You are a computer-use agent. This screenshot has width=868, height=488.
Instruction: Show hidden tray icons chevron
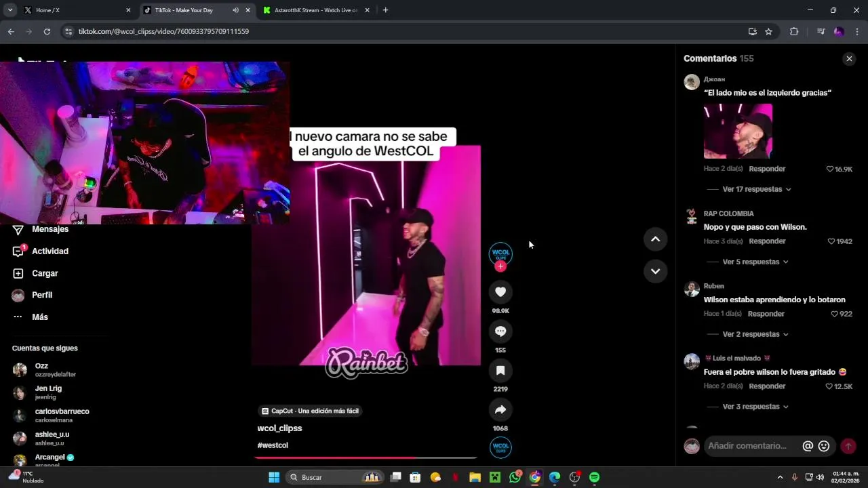click(x=780, y=477)
